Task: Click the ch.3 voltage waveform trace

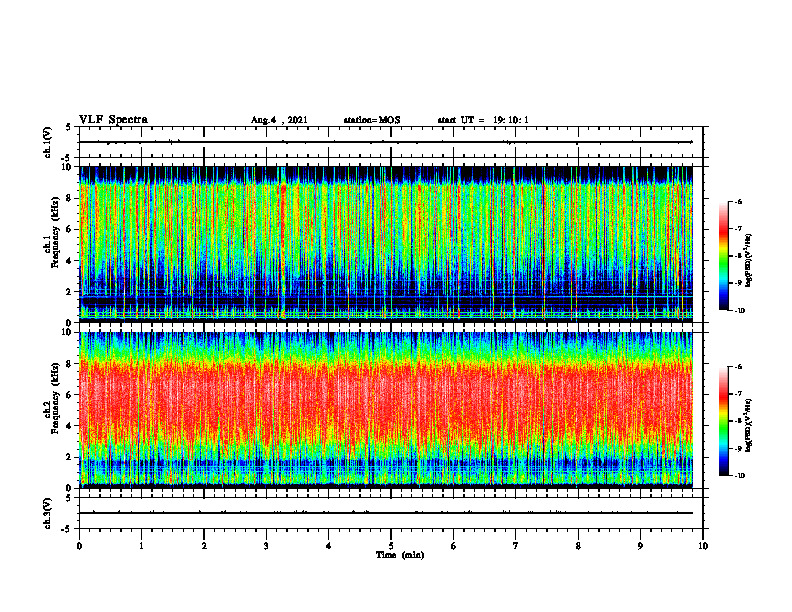Action: click(x=386, y=513)
